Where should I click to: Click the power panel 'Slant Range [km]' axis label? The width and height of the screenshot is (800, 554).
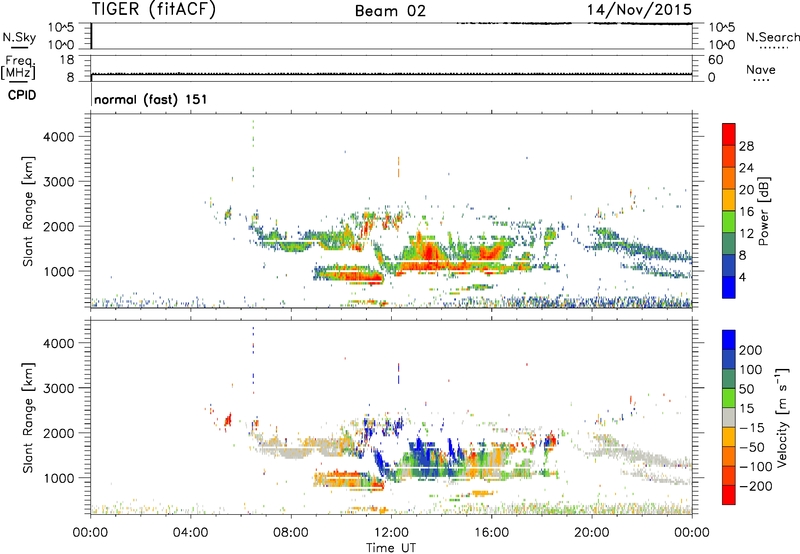(x=28, y=211)
